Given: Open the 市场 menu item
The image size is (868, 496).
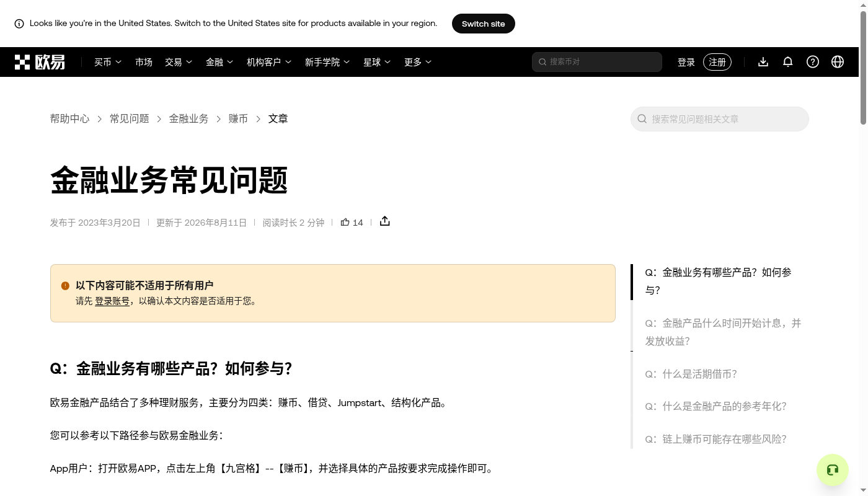Looking at the screenshot, I should 144,62.
